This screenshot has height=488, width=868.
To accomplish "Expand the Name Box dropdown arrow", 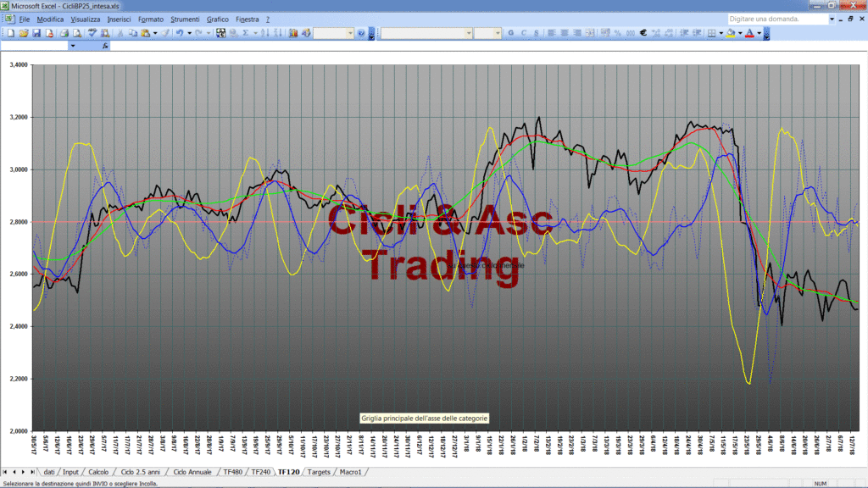I will tap(73, 46).
